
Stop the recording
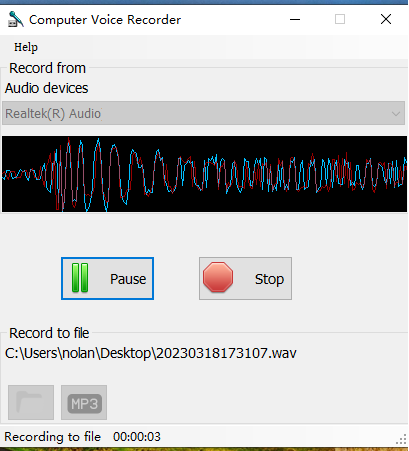pyautogui.click(x=245, y=278)
